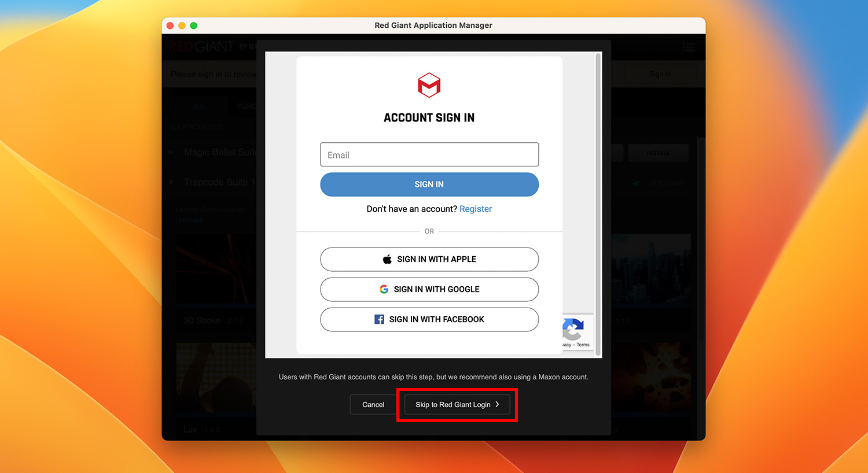Focus the Email input field
This screenshot has width=868, height=473.
click(x=429, y=155)
